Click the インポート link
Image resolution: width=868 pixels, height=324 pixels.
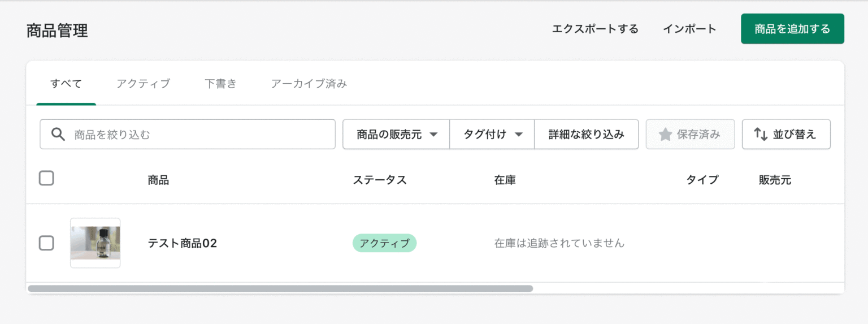tap(689, 29)
